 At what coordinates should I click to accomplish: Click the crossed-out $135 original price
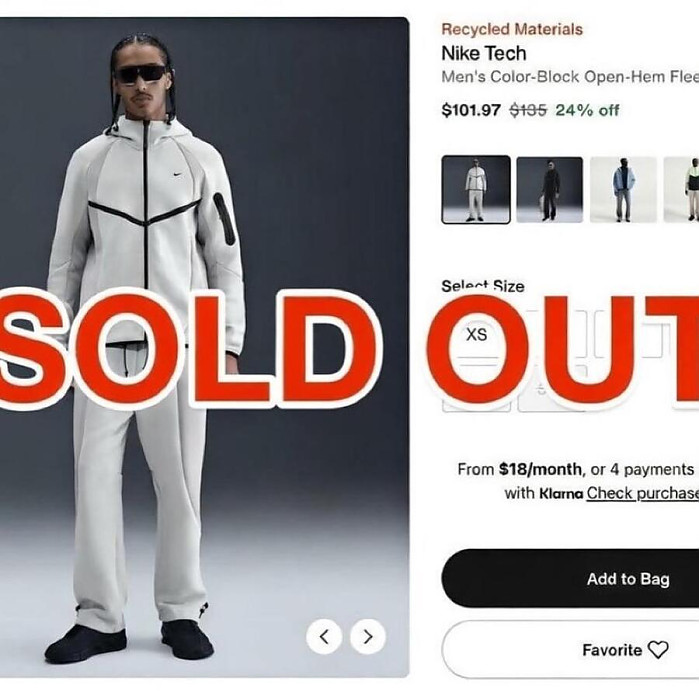(x=528, y=110)
